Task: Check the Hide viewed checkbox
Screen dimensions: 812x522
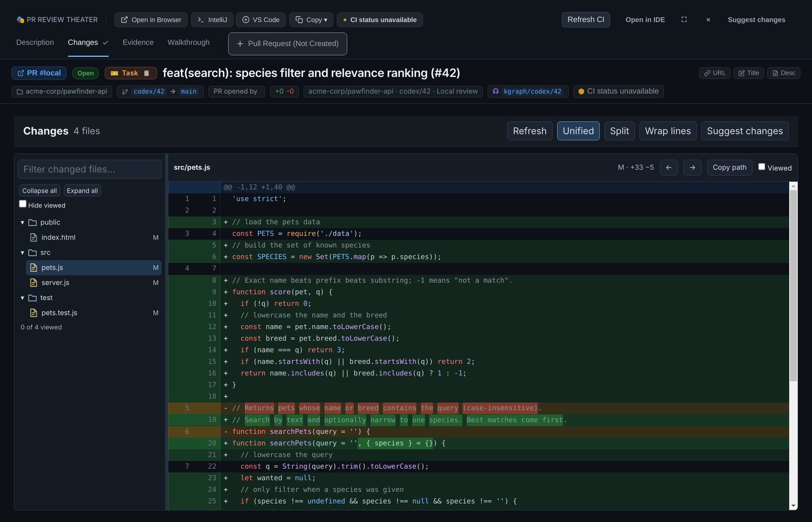Action: click(x=23, y=204)
